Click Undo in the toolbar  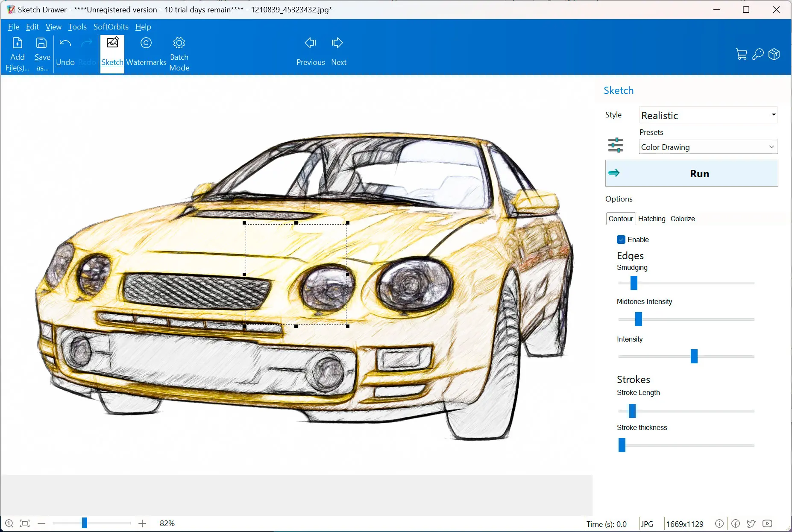pyautogui.click(x=65, y=51)
